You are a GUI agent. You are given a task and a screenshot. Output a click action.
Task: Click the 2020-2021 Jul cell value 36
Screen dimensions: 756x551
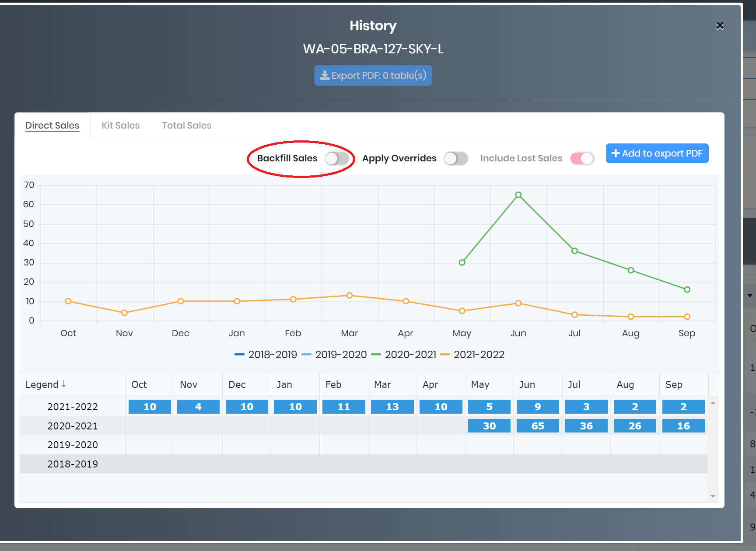pos(586,426)
